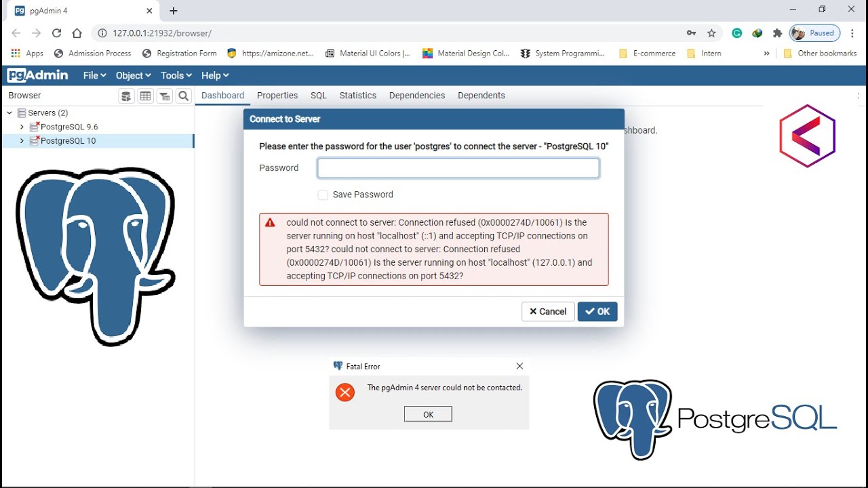Click the Paused profile button

click(815, 33)
